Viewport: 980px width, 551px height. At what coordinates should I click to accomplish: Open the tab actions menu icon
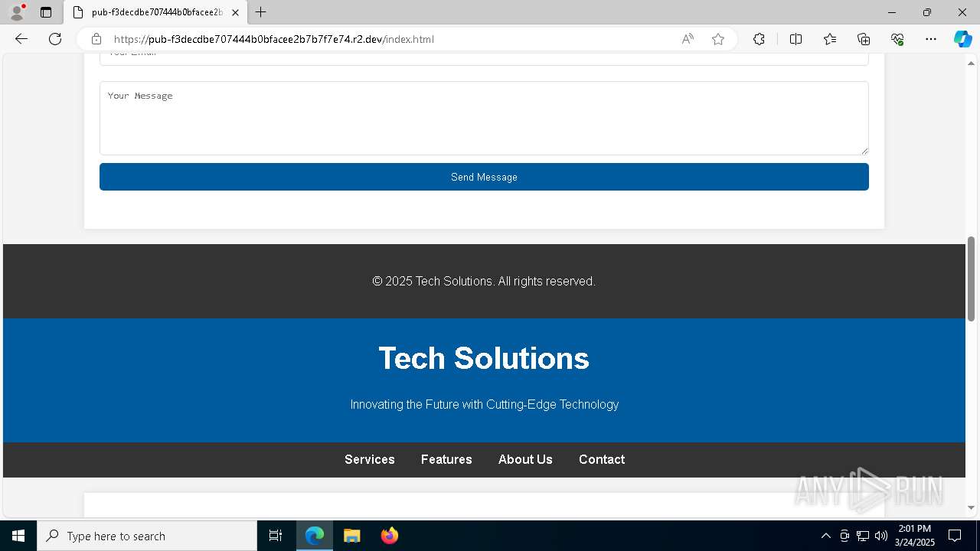click(46, 12)
